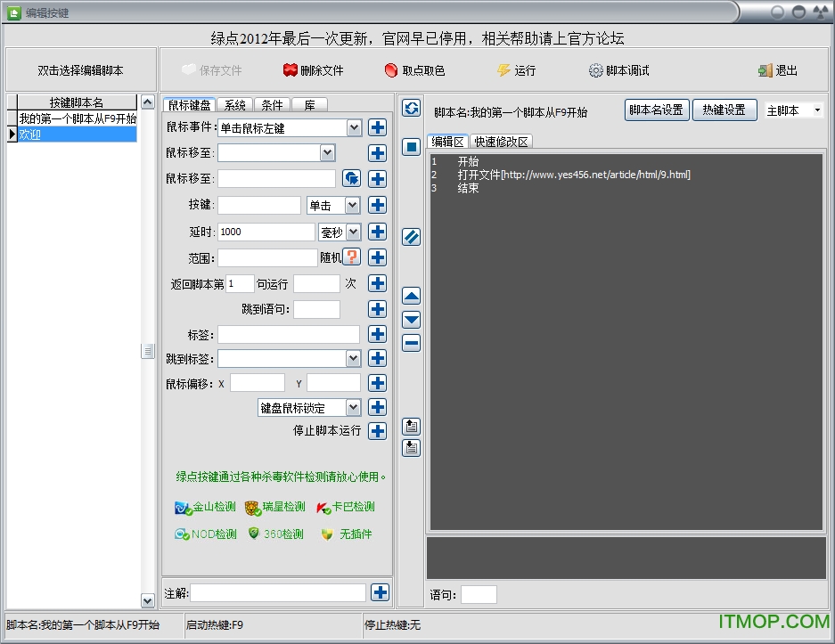Image resolution: width=835 pixels, height=644 pixels.
Task: Expand the 毫秒 time unit dropdown
Action: (354, 232)
